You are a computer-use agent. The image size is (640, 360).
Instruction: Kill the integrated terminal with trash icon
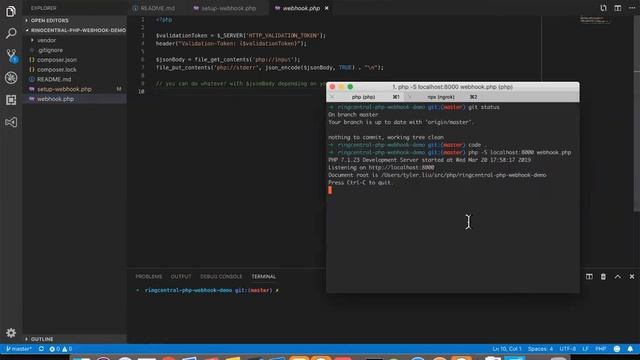click(603, 277)
